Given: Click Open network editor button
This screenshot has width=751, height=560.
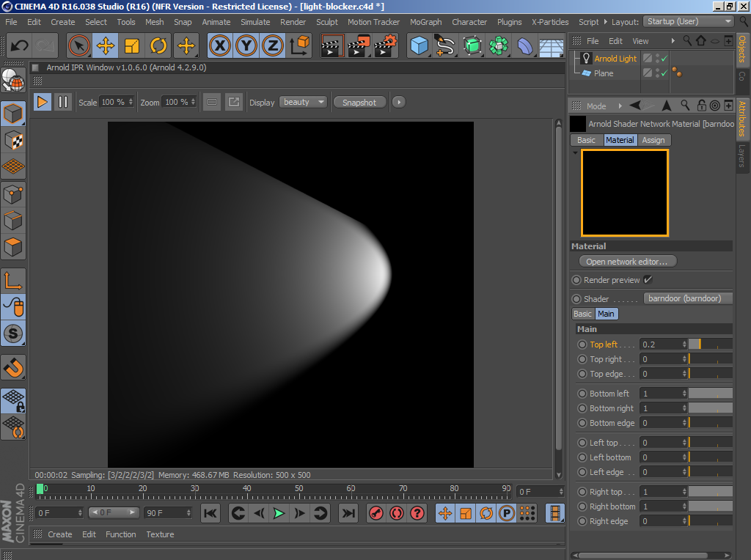Looking at the screenshot, I should pos(627,262).
